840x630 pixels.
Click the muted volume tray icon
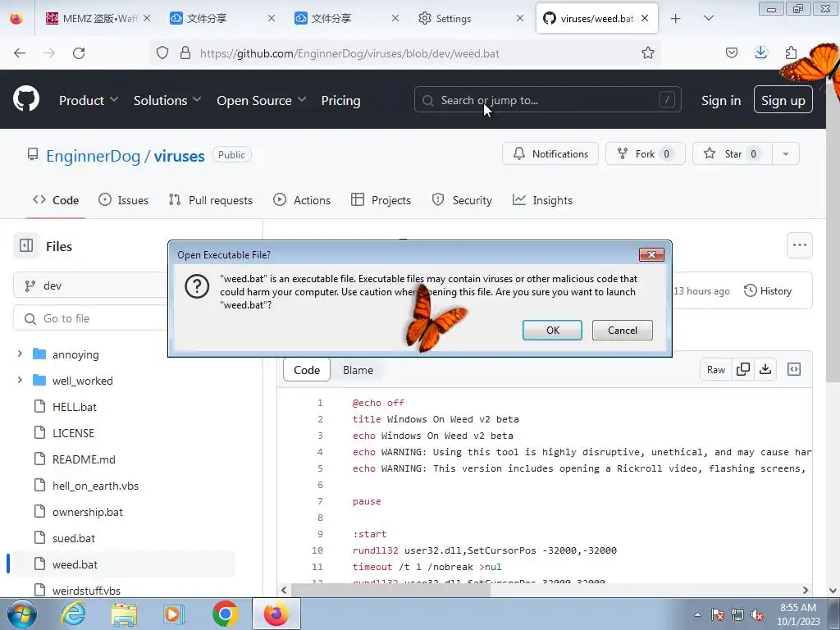[x=757, y=615]
